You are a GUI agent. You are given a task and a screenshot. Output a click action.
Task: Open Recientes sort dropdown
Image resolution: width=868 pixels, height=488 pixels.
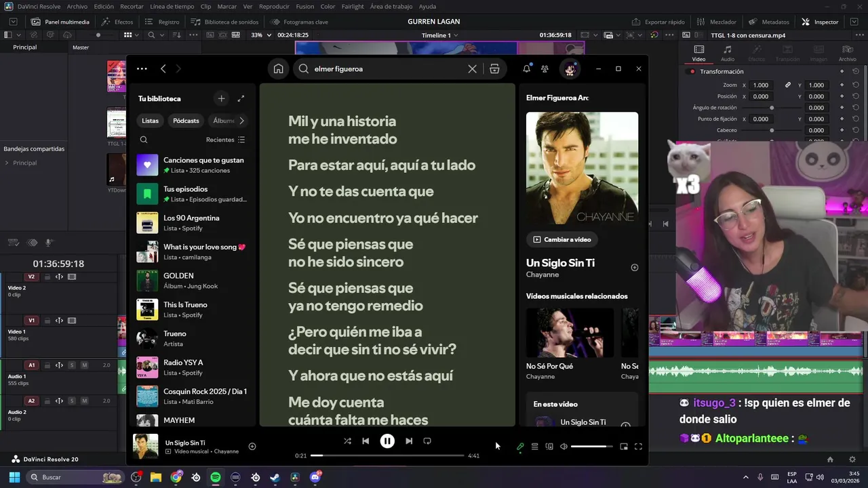pos(226,140)
